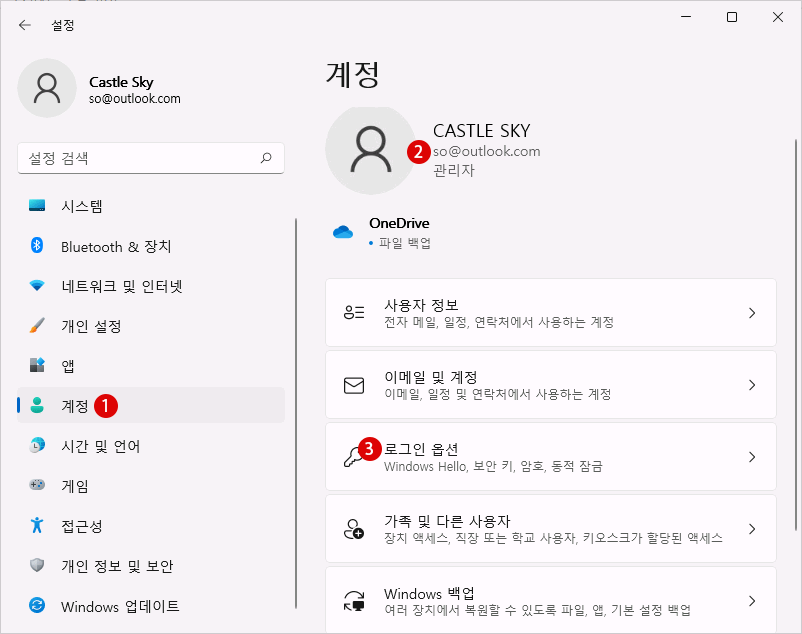The height and width of the screenshot is (634, 802).
Task: Click the 사용자 정보 card icon
Action: coord(354,312)
